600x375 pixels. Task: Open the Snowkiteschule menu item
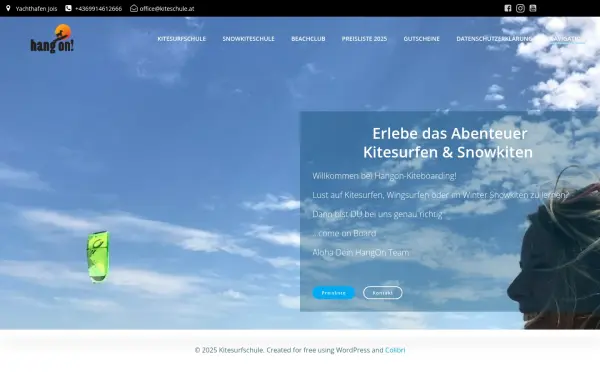click(248, 39)
